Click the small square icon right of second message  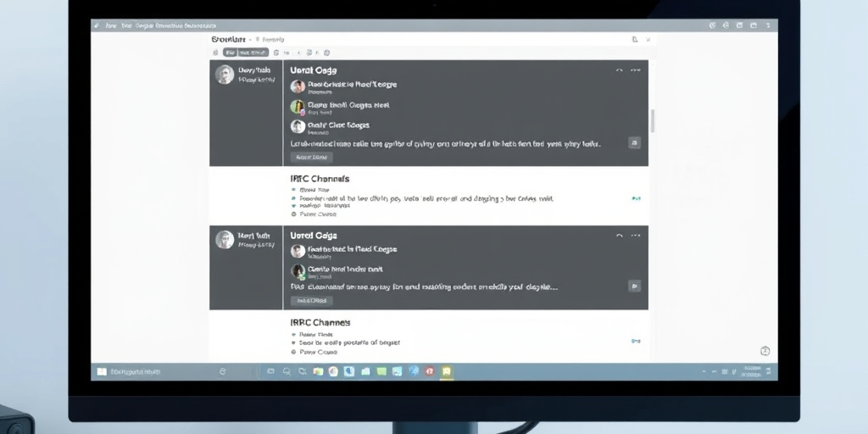634,287
